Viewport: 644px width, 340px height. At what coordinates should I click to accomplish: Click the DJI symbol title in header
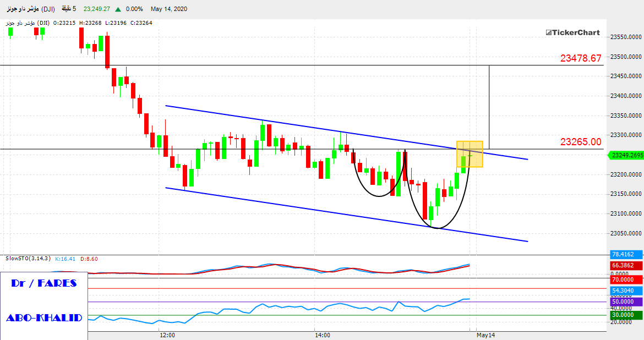click(31, 9)
